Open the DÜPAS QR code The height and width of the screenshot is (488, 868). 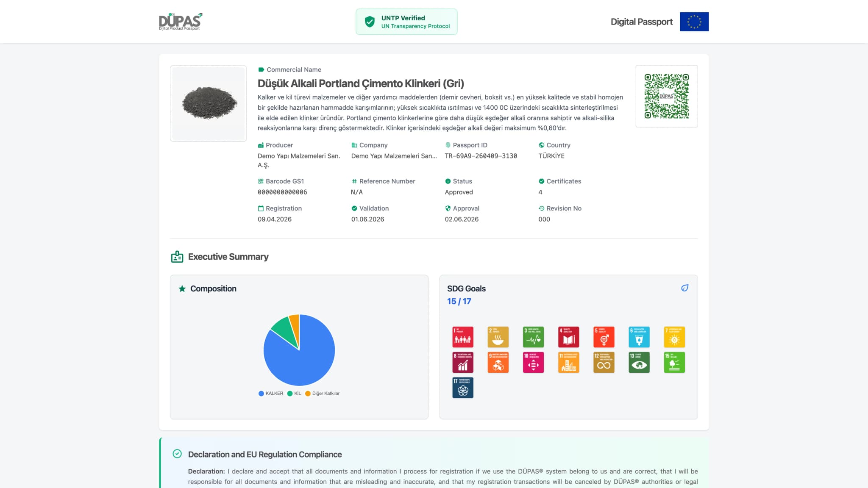(667, 96)
